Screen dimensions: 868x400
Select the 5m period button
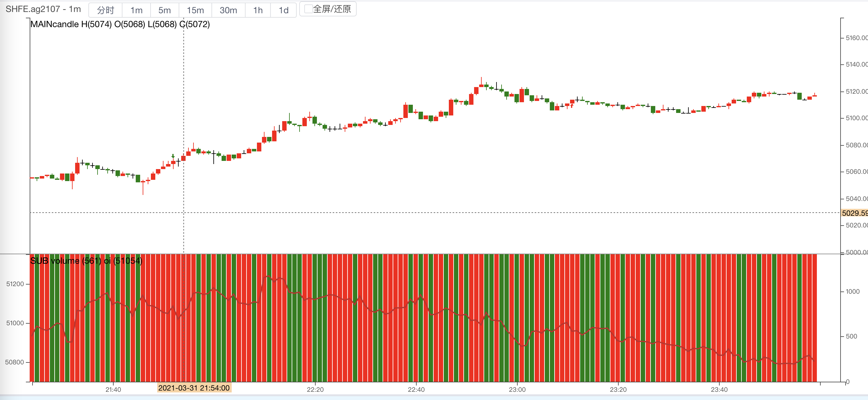pyautogui.click(x=164, y=10)
